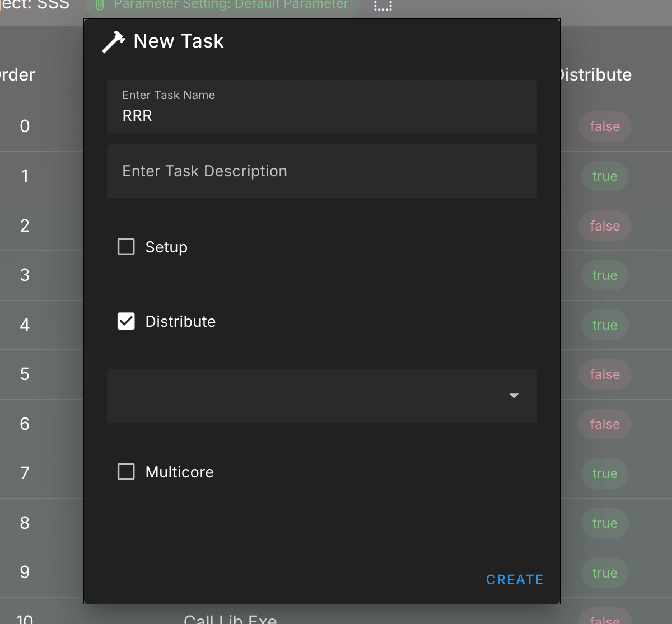Image resolution: width=672 pixels, height=624 pixels.
Task: Click order number 6 in the table
Action: [x=25, y=424]
